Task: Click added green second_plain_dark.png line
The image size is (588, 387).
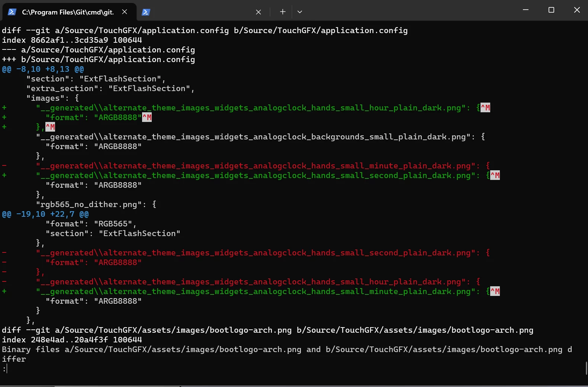Action: click(x=251, y=175)
